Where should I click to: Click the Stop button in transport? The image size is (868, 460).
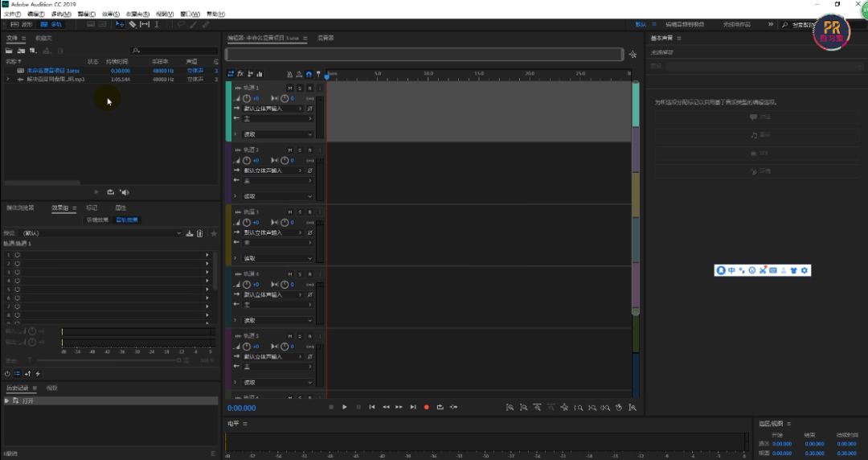pyautogui.click(x=331, y=408)
